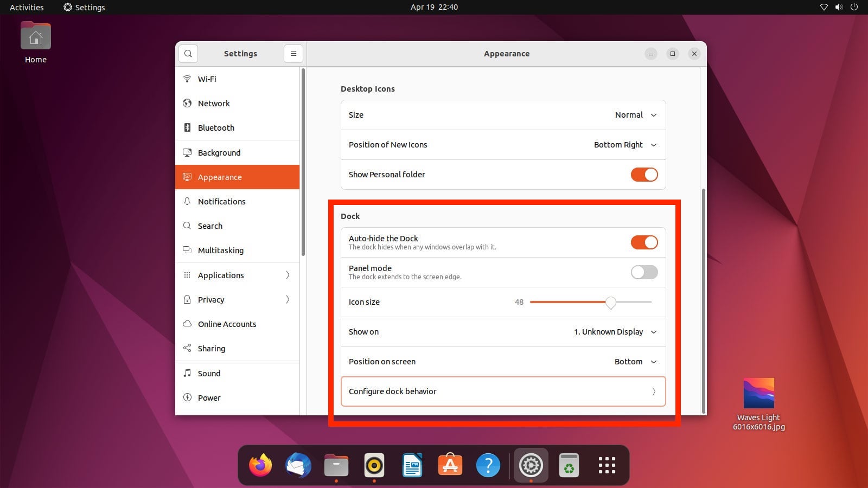868x488 pixels.
Task: Open Thunderbird mail from the dock
Action: point(298,465)
